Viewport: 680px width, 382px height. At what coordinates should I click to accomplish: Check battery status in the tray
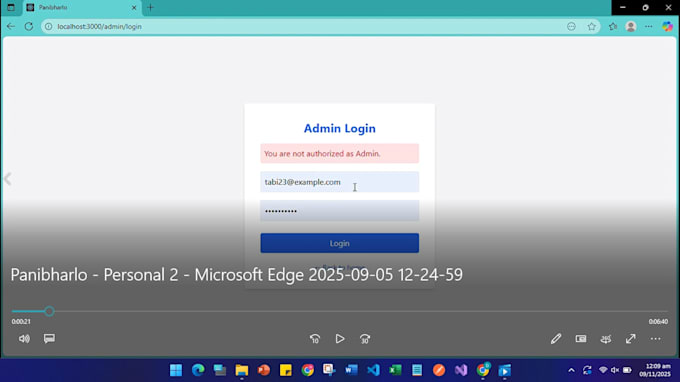coord(628,370)
